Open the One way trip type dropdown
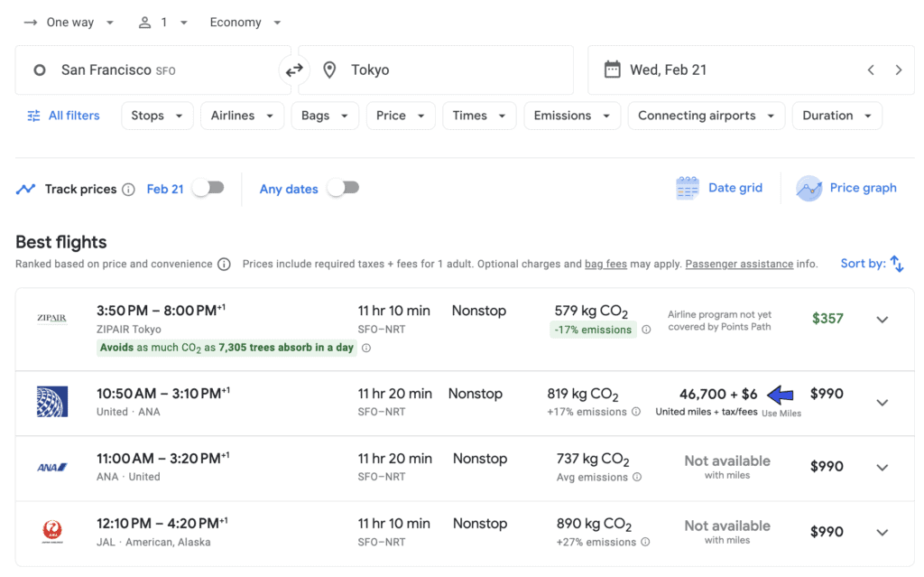The width and height of the screenshot is (924, 577). tap(69, 23)
